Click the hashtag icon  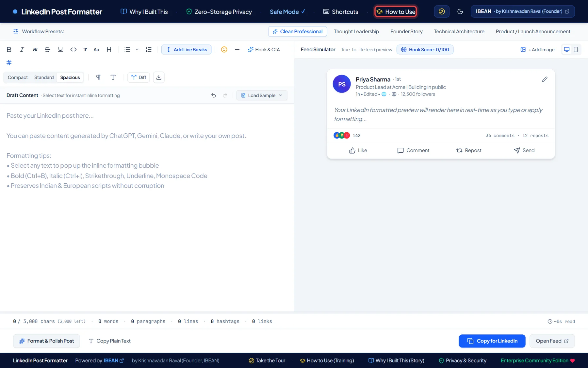click(x=9, y=62)
